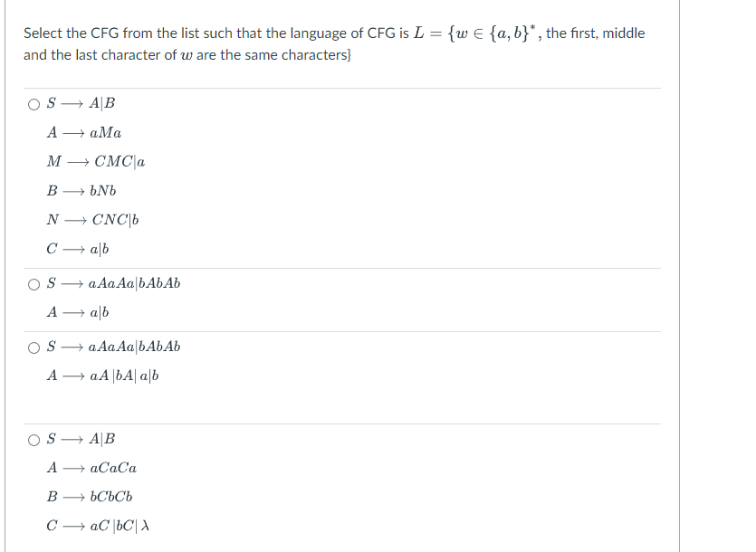The image size is (756, 552).
Task: Click the rule N → CNC|b
Action: (93, 220)
